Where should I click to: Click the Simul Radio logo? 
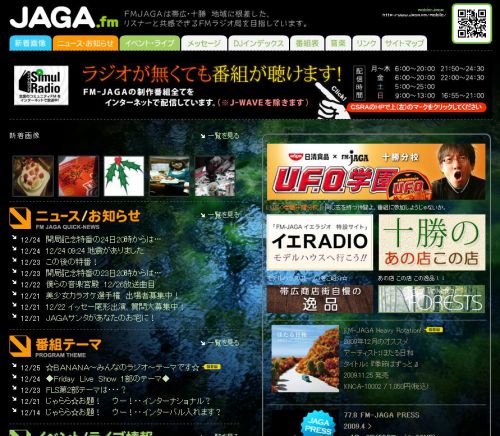(41, 85)
